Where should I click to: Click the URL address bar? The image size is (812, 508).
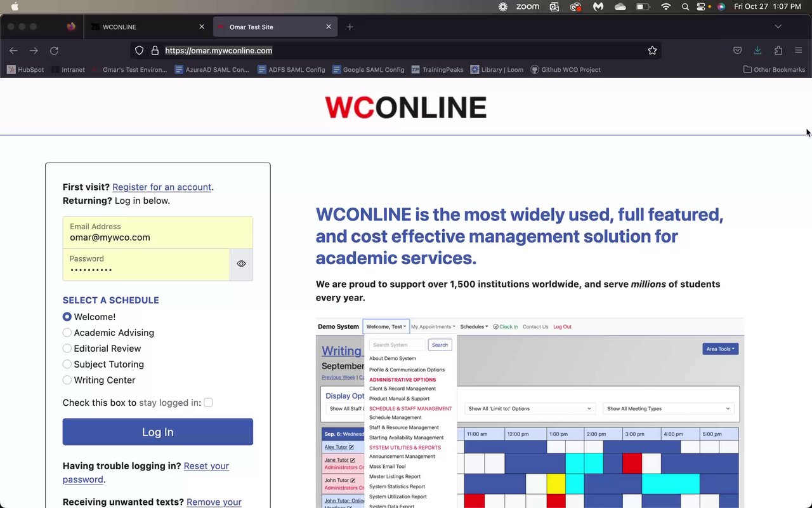(396, 51)
